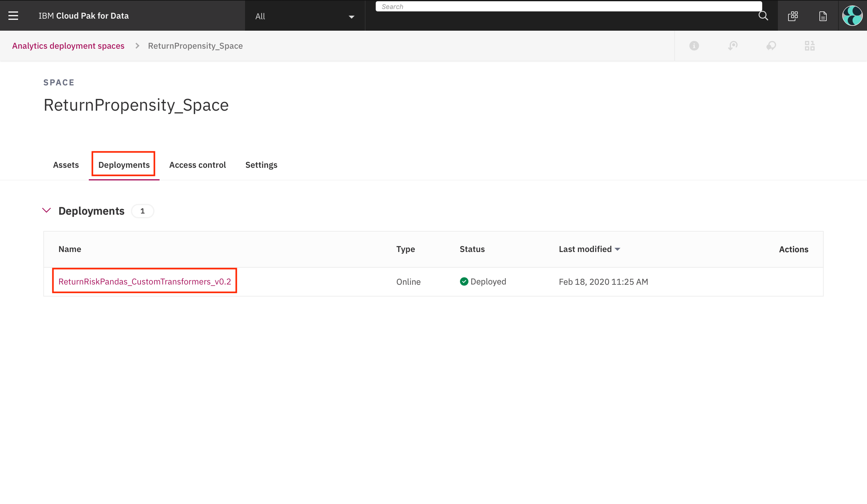Click the information circle icon
This screenshot has width=867, height=504.
click(694, 46)
